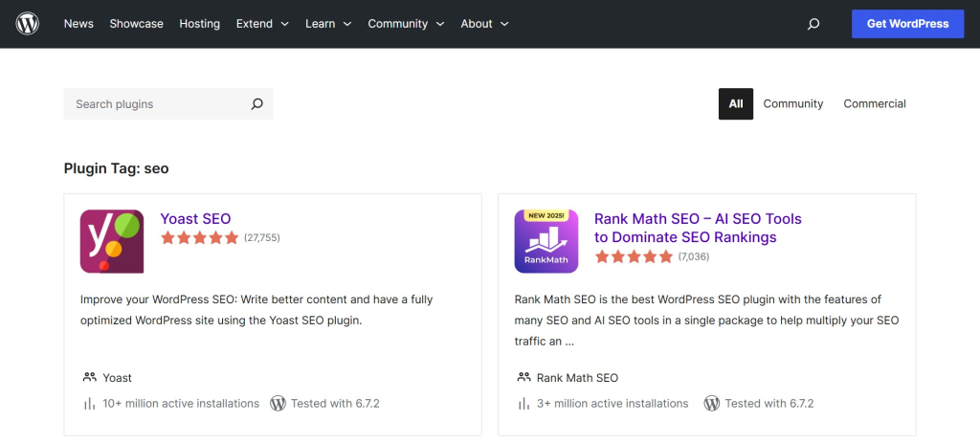Open Hosting in top navigation

[199, 24]
